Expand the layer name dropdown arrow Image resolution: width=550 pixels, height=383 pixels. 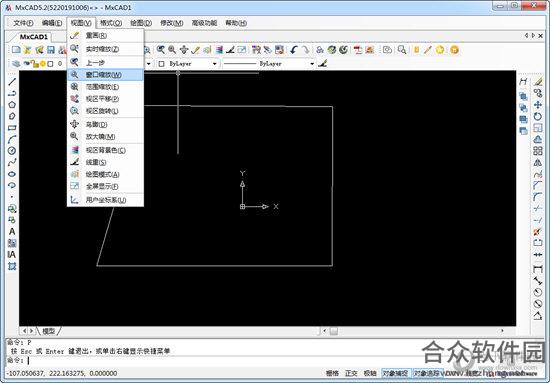coord(149,64)
